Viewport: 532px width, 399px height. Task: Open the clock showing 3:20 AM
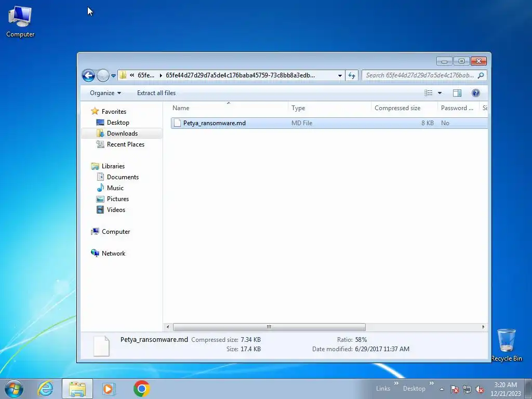pos(506,389)
